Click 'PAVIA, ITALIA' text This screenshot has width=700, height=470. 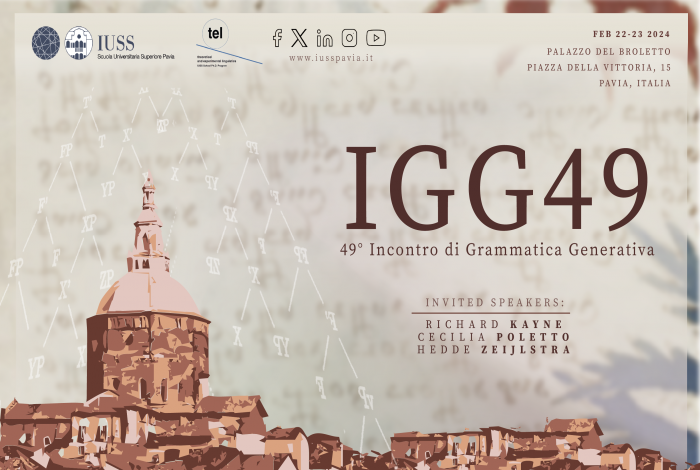635,83
